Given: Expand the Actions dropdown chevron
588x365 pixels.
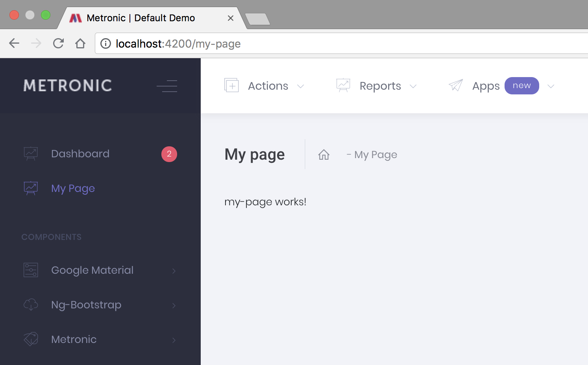Looking at the screenshot, I should [301, 86].
